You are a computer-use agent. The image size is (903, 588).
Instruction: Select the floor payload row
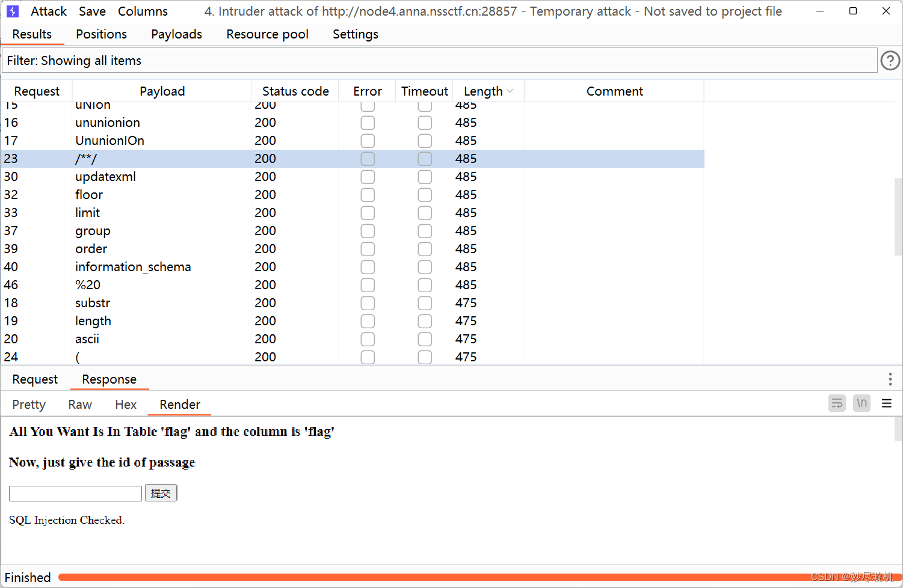pos(353,195)
